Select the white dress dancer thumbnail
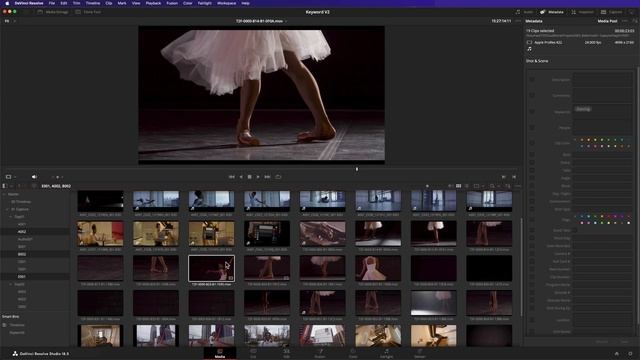This screenshot has width=640, height=360. (x=378, y=268)
